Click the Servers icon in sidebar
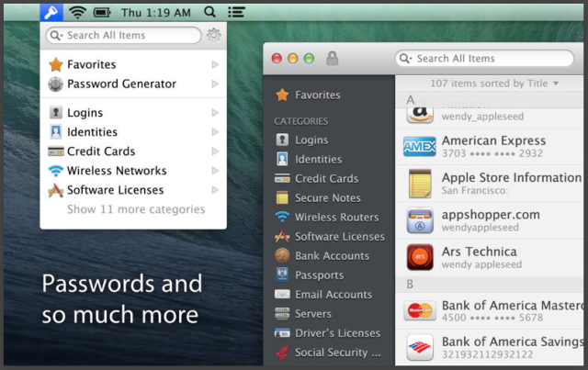Viewport: 588px width, 370px height. pos(282,313)
